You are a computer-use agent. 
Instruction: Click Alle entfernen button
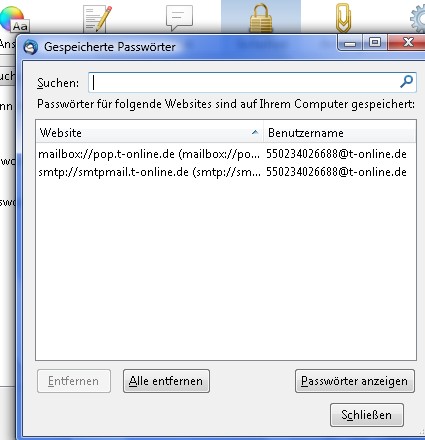click(x=166, y=381)
